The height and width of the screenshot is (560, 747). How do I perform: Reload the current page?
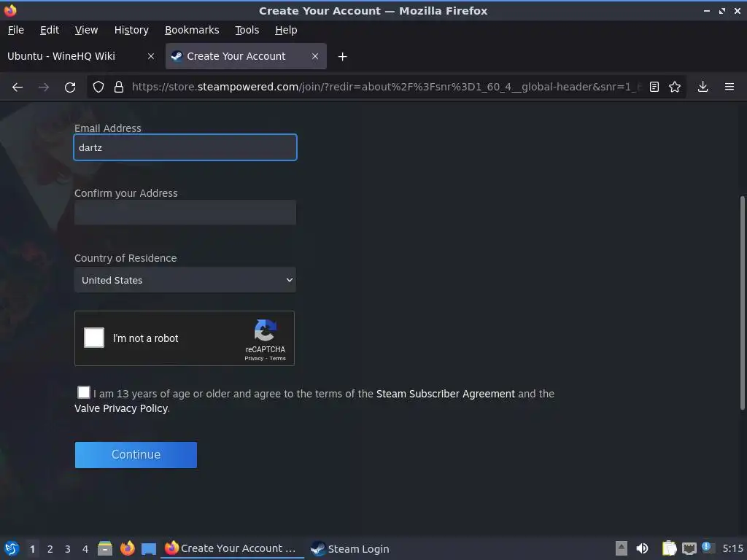[70, 87]
